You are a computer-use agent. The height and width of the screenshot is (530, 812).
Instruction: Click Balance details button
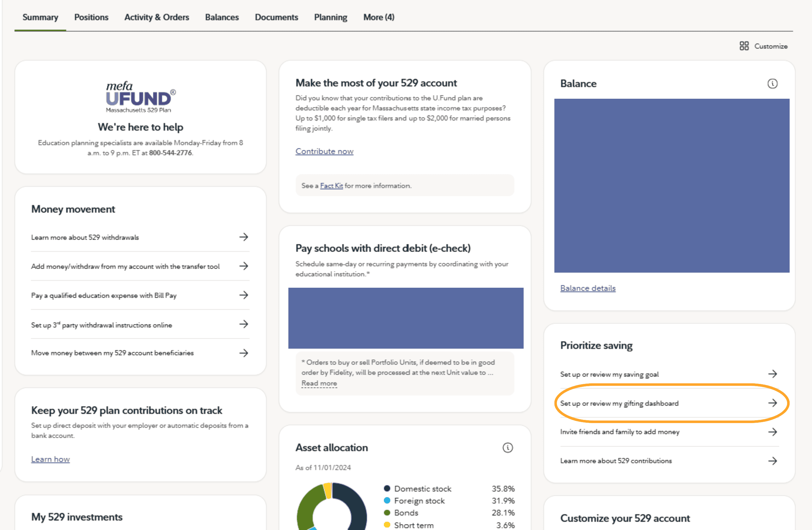pos(588,288)
